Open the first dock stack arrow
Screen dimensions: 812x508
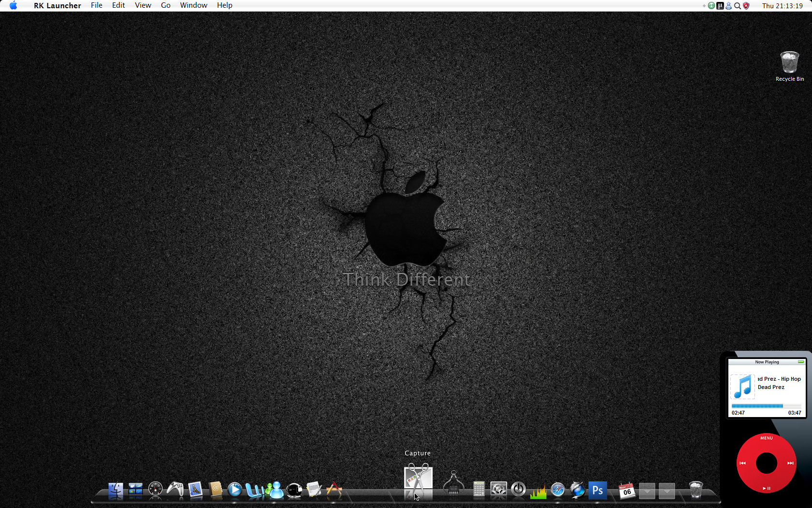click(x=647, y=491)
